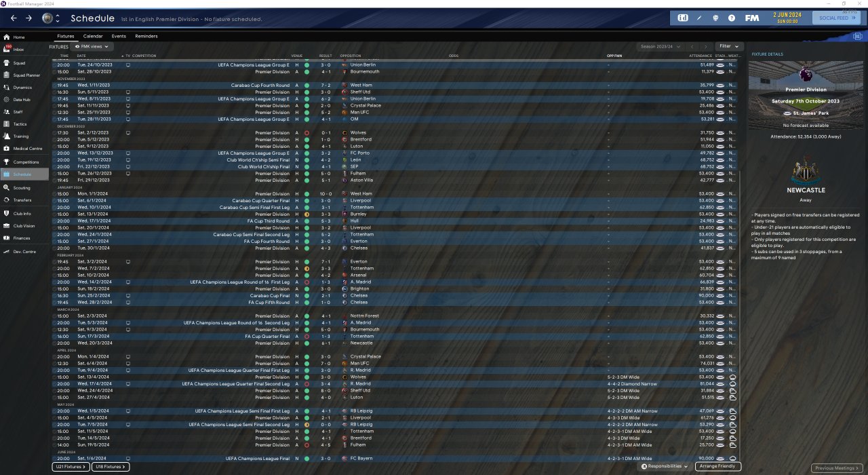The width and height of the screenshot is (868, 475).
Task: Go to previous season arrow
Action: 692,47
